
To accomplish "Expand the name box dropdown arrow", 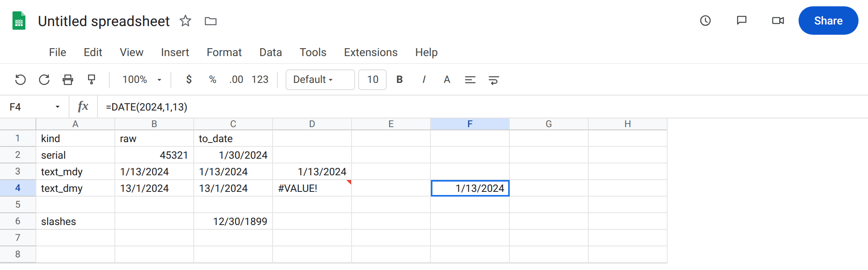I will click(58, 107).
